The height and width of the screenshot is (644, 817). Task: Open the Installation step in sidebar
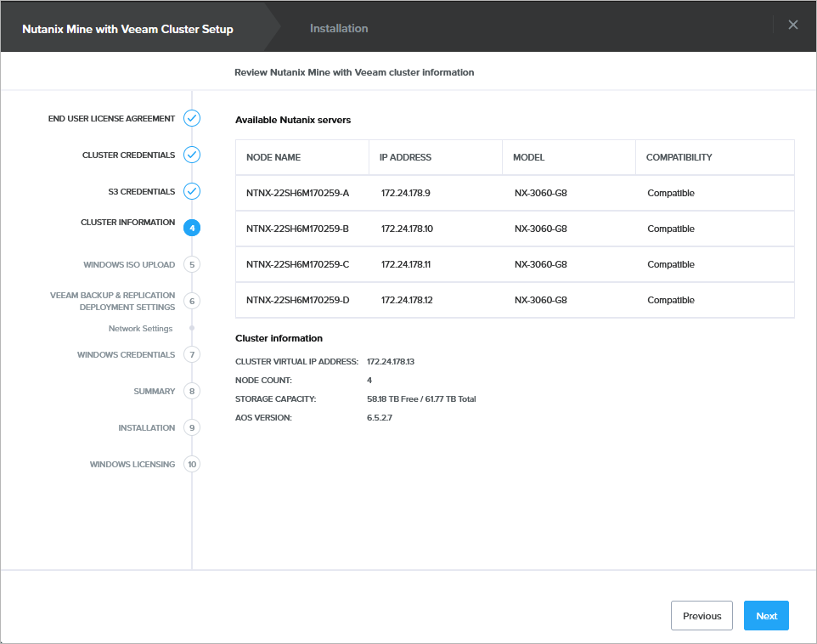tap(146, 427)
